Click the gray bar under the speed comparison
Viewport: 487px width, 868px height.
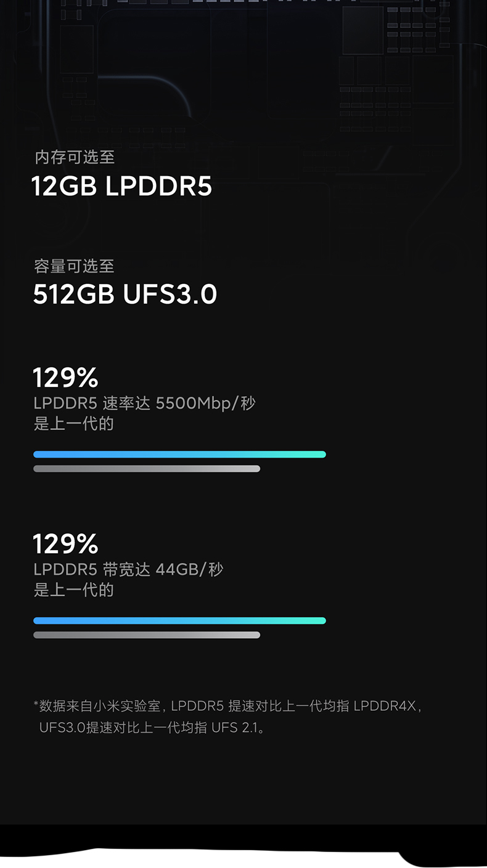(x=147, y=469)
